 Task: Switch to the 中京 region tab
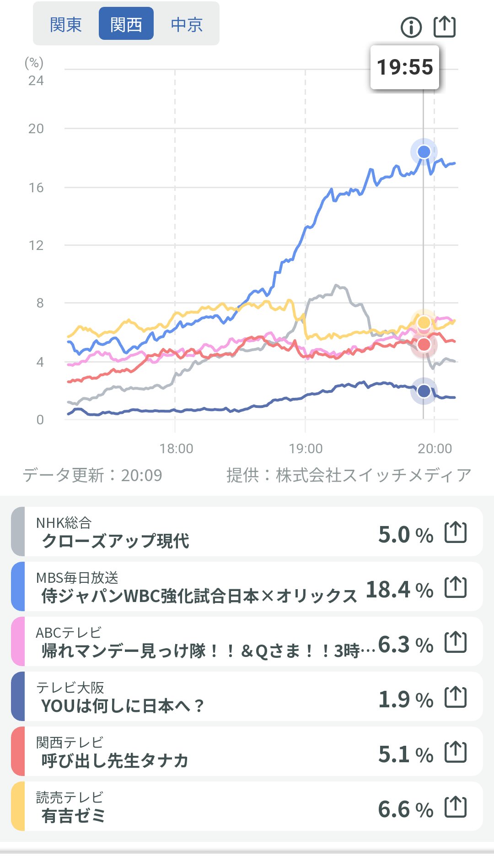(187, 24)
